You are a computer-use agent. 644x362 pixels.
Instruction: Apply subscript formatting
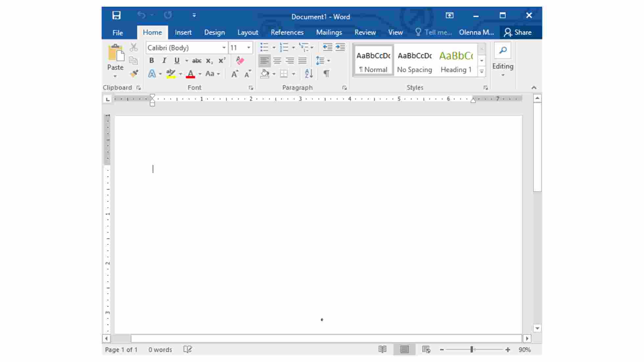tap(209, 61)
